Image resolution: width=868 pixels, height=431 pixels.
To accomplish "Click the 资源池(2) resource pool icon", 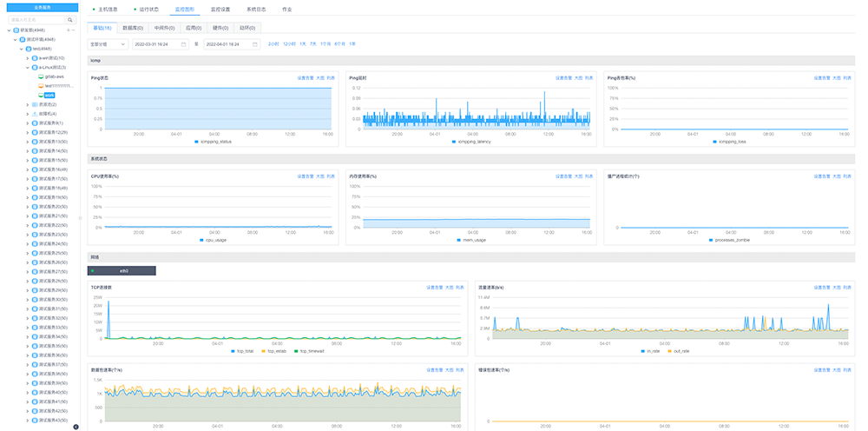I will click(35, 104).
